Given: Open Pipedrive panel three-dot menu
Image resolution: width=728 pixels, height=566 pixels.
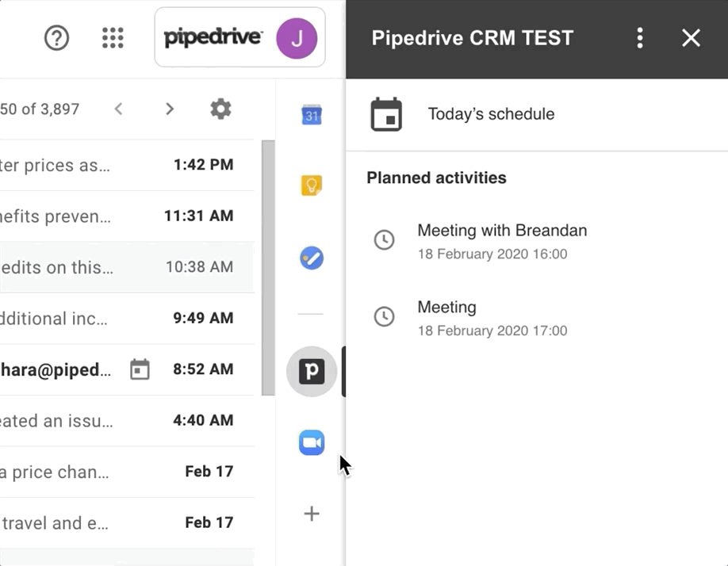Looking at the screenshot, I should pos(640,38).
